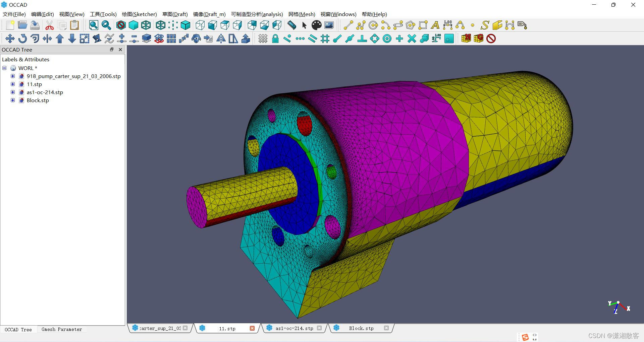Click the rotate tool icon
644x342 pixels.
click(22, 39)
